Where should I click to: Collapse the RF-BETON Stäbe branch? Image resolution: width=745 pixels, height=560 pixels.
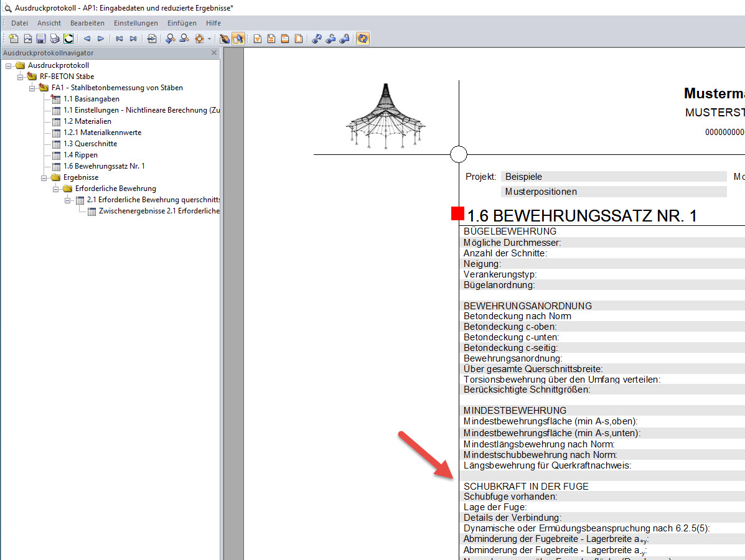click(x=19, y=76)
